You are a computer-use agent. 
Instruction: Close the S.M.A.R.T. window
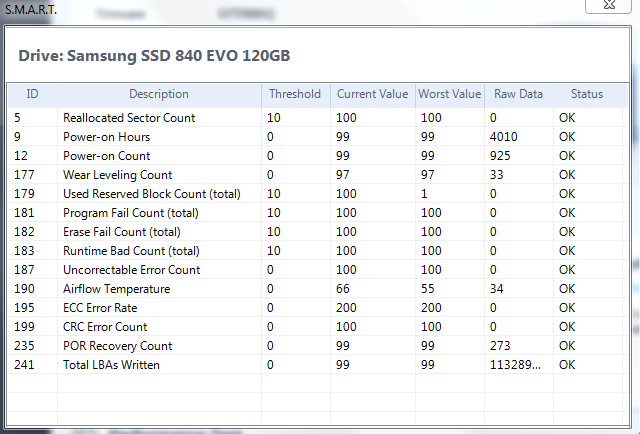(608, 5)
